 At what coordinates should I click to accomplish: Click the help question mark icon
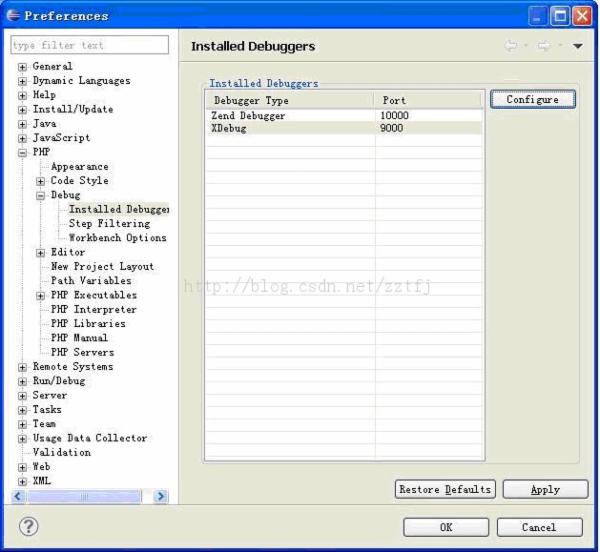pyautogui.click(x=30, y=527)
